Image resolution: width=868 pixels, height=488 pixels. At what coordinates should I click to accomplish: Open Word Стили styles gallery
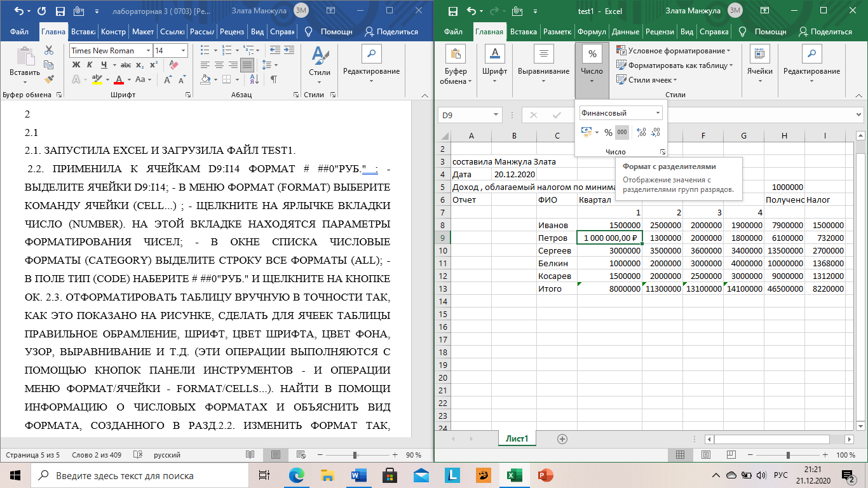click(320, 65)
